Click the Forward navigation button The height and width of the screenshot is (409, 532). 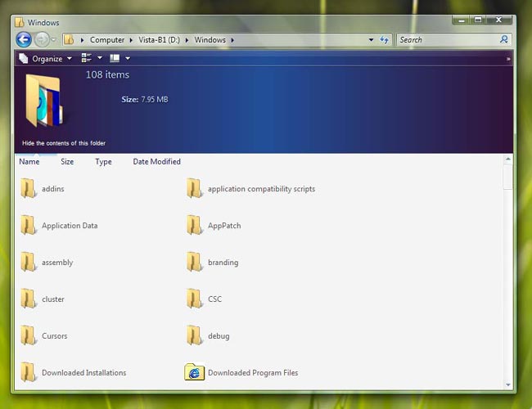tap(41, 39)
